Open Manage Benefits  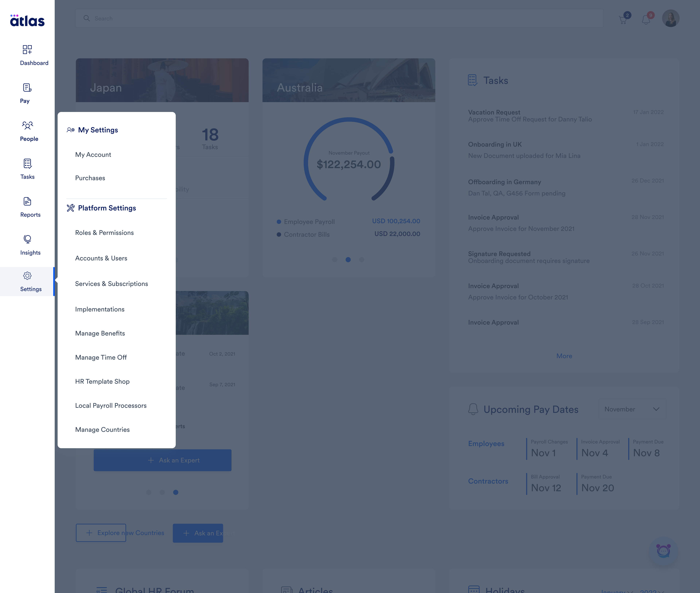(x=100, y=333)
